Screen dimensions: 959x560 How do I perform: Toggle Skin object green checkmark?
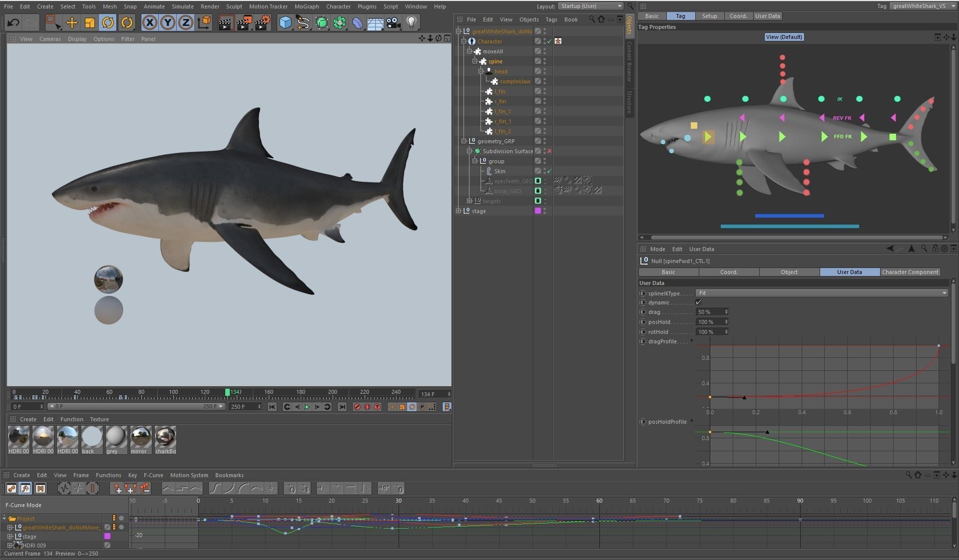click(549, 171)
